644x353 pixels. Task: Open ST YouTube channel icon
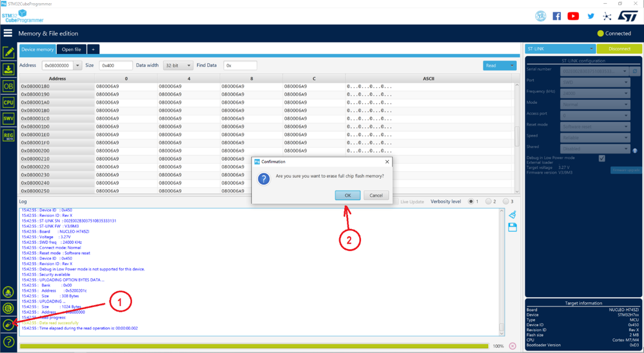(x=573, y=16)
